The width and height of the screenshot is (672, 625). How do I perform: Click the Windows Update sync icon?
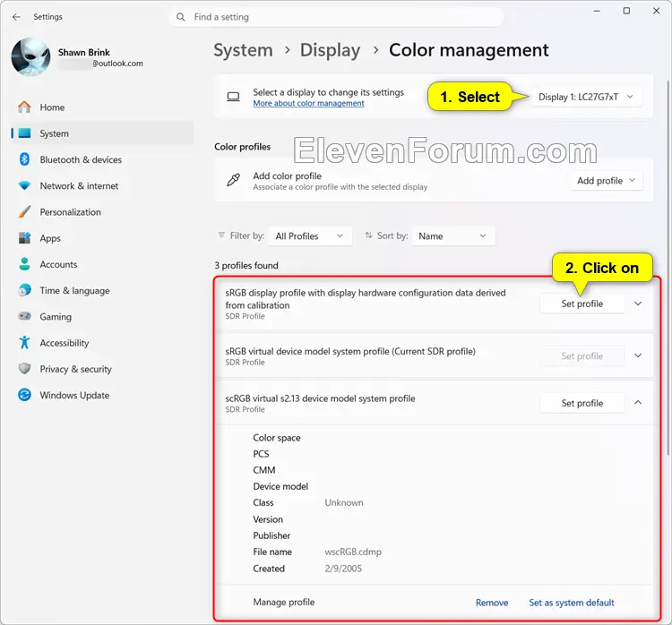click(x=24, y=395)
